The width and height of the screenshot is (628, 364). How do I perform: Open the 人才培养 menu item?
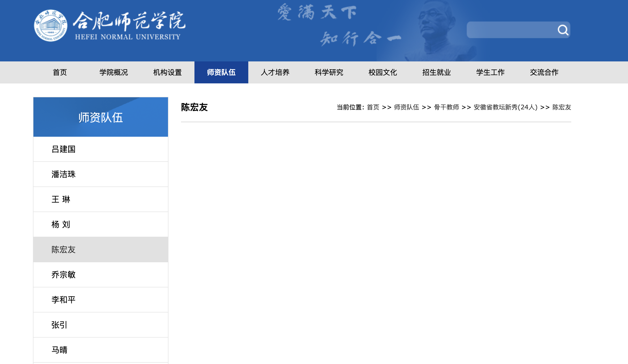point(275,72)
